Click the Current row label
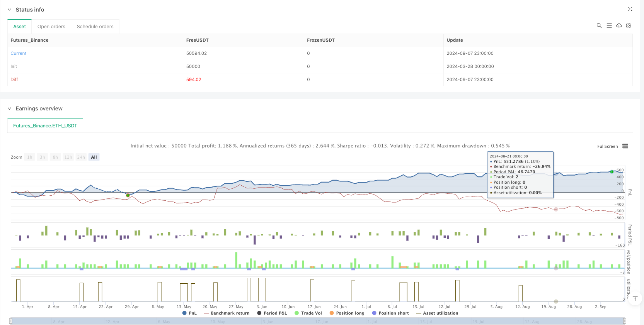Screen dimensions: 644x325 19,53
